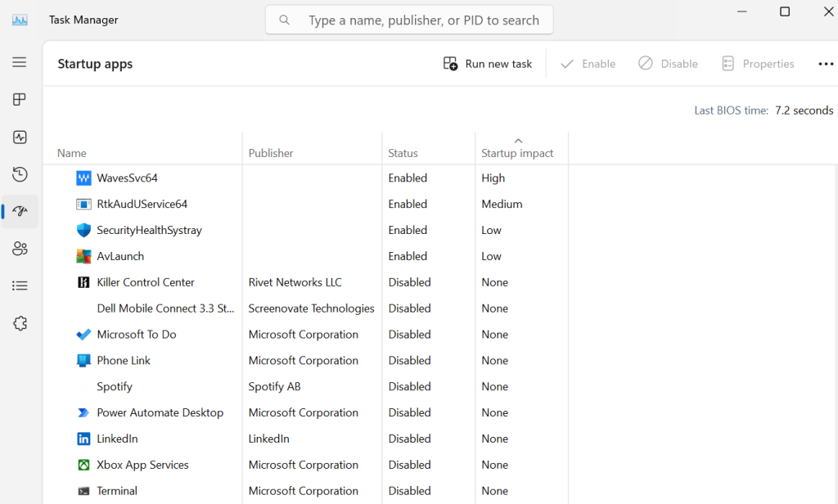
Task: Select the Terminal row name
Action: click(117, 491)
